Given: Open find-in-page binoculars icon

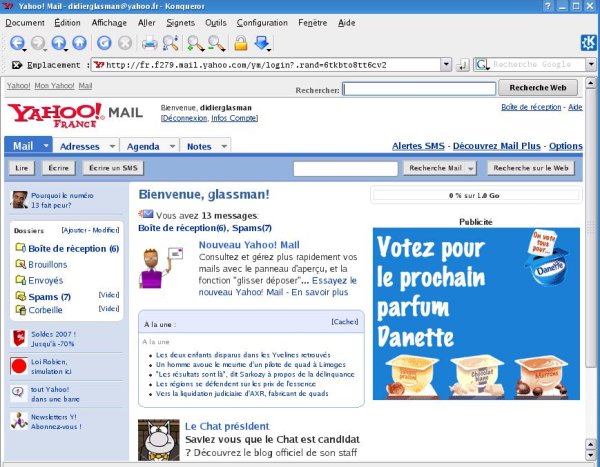Looking at the screenshot, I should [x=170, y=43].
